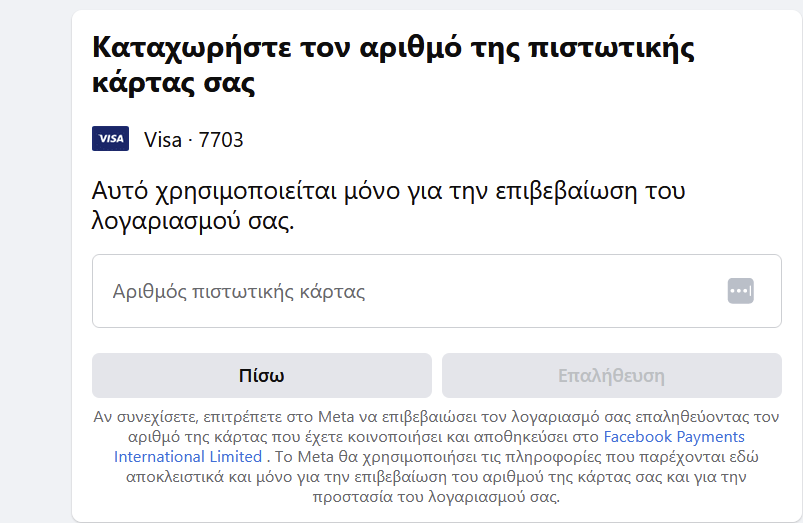Image resolution: width=803 pixels, height=523 pixels.
Task: Click the text Αυτό χρησιμοποιείται μόνο για την επιβεβαίωση
Action: click(x=363, y=191)
